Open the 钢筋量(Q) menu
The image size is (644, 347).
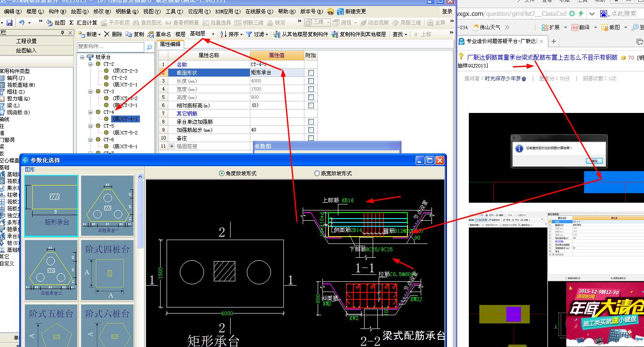click(127, 11)
